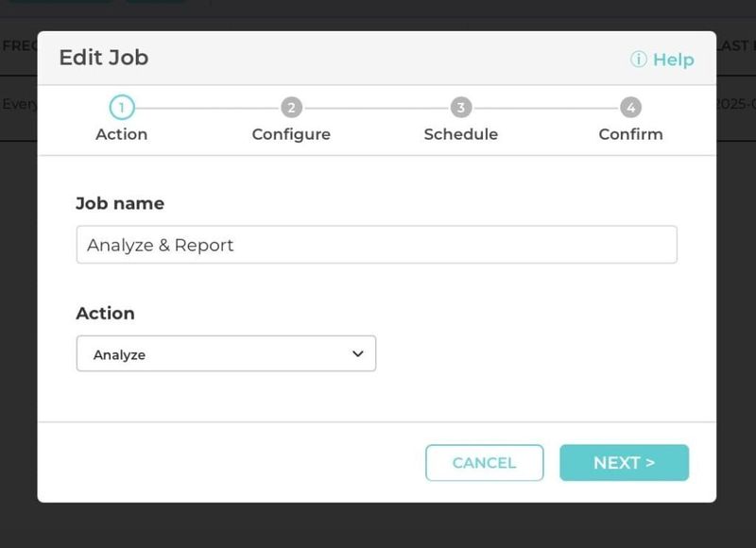Select step 2 circle icon
The image size is (756, 548).
tap(291, 108)
